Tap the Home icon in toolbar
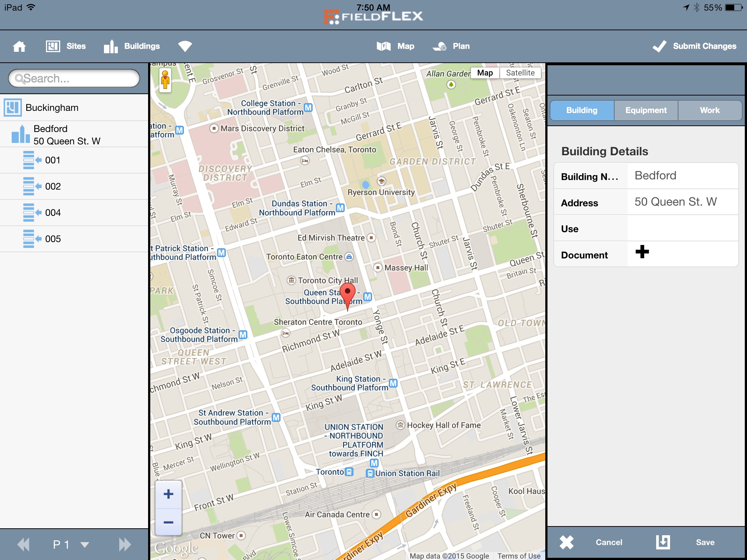 coord(19,46)
